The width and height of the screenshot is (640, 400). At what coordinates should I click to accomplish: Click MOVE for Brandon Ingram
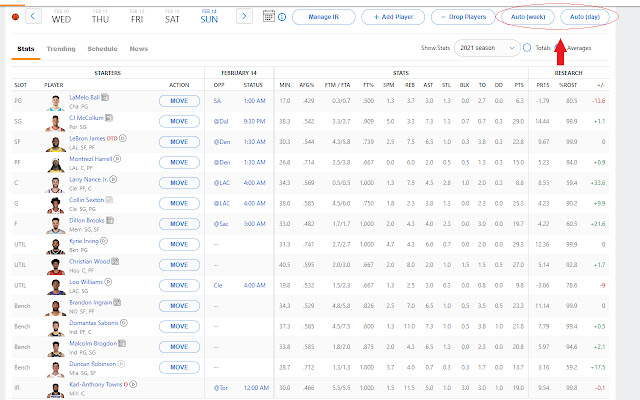tap(179, 306)
